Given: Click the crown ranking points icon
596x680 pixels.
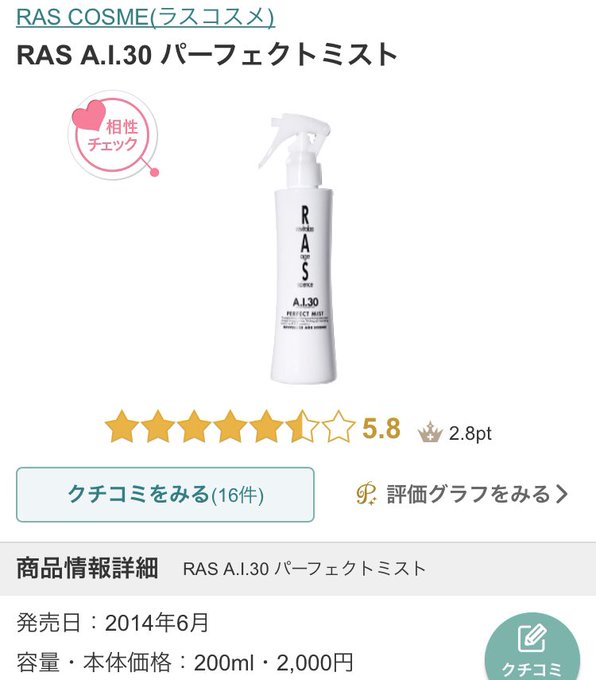Looking at the screenshot, I should click(x=430, y=432).
